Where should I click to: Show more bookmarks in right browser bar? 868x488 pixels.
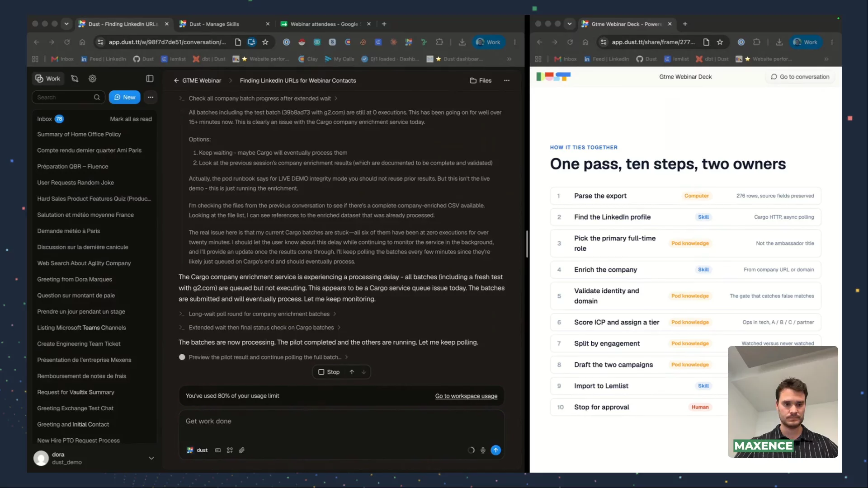[826, 59]
